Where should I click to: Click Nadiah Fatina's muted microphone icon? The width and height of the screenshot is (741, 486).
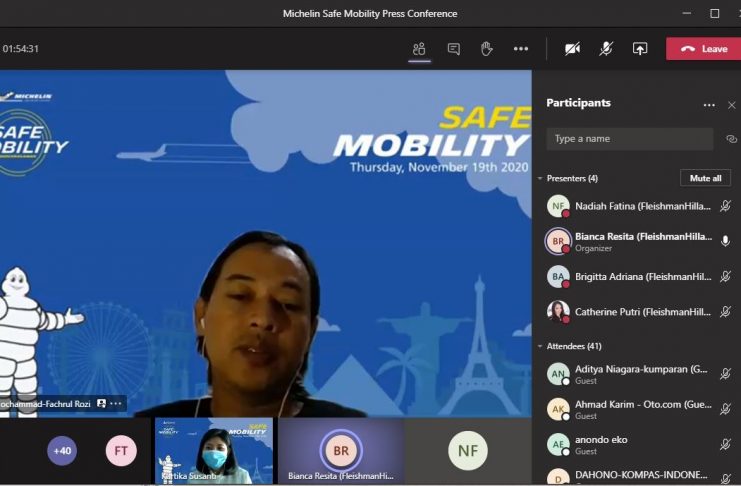(x=726, y=206)
